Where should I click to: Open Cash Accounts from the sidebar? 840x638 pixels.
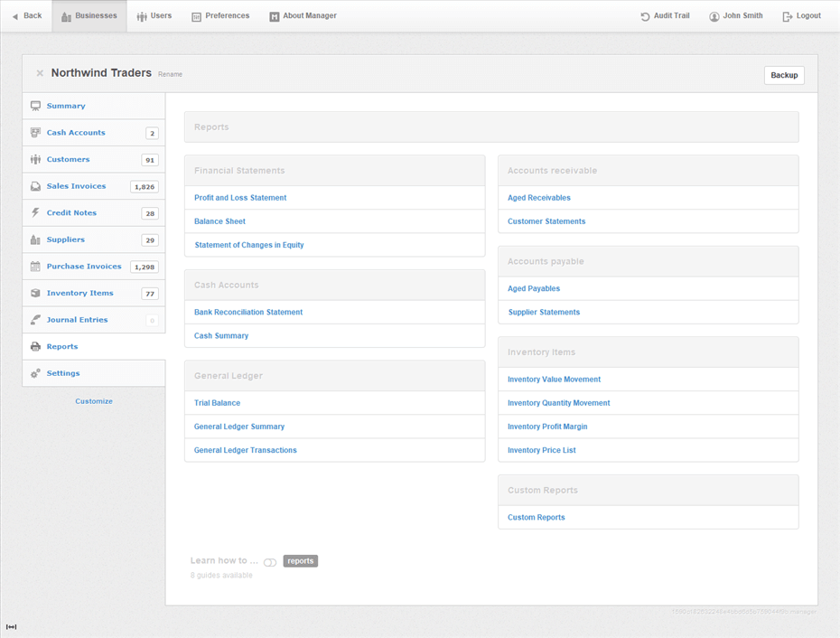[x=78, y=132]
